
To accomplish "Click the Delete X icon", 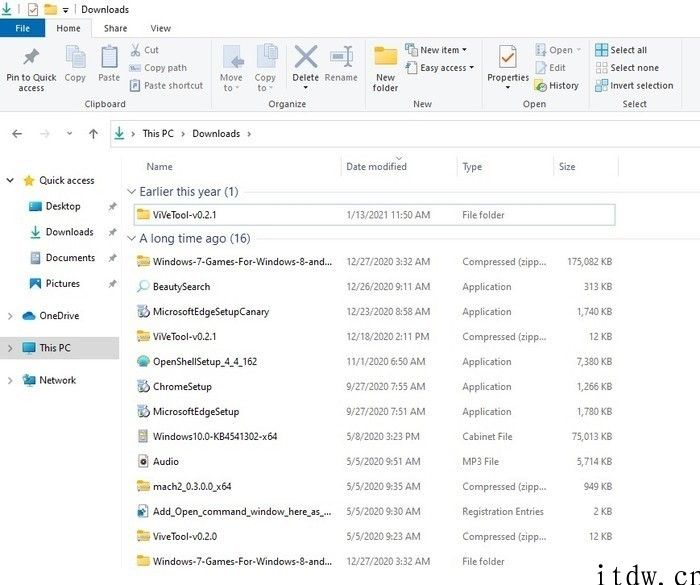I will [306, 57].
